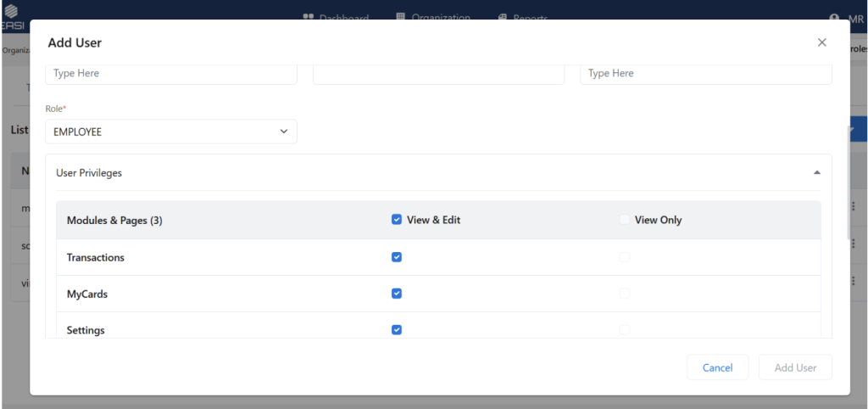Viewport: 868px width, 409px height.
Task: Toggle View & Edit checkbox for MyCards
Action: pos(397,294)
